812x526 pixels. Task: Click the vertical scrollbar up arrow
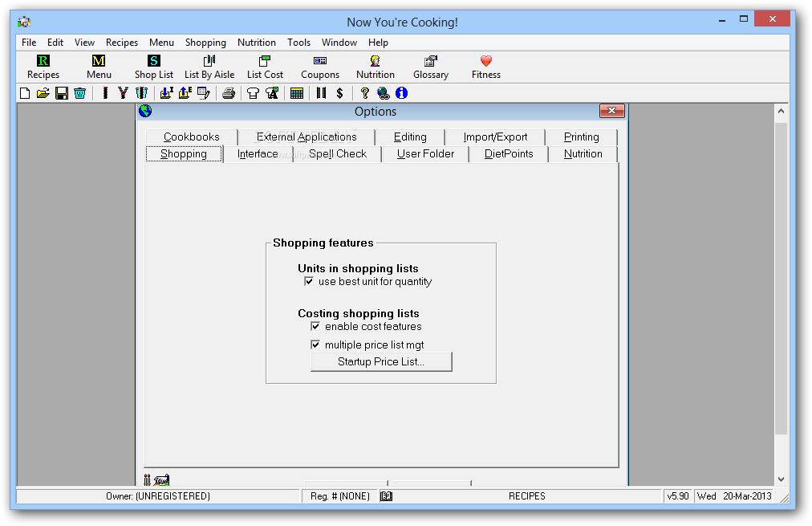point(781,111)
